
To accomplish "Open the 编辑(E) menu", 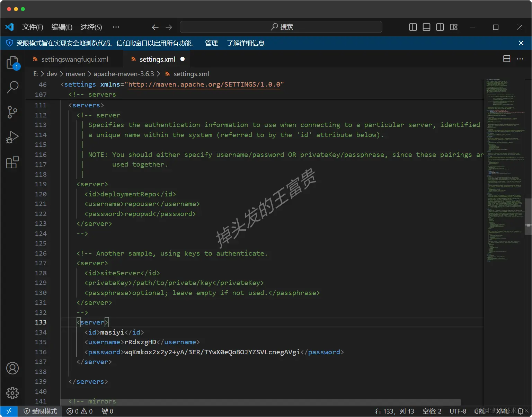I will tap(62, 27).
